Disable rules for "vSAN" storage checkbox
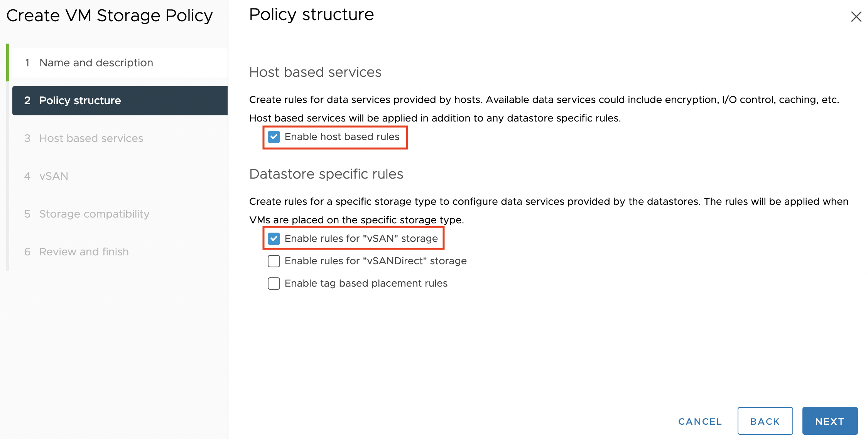868x439 pixels. coord(274,239)
